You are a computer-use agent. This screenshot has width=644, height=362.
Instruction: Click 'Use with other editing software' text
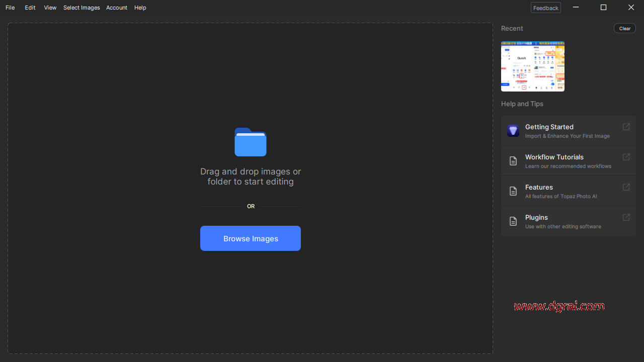pos(563,227)
